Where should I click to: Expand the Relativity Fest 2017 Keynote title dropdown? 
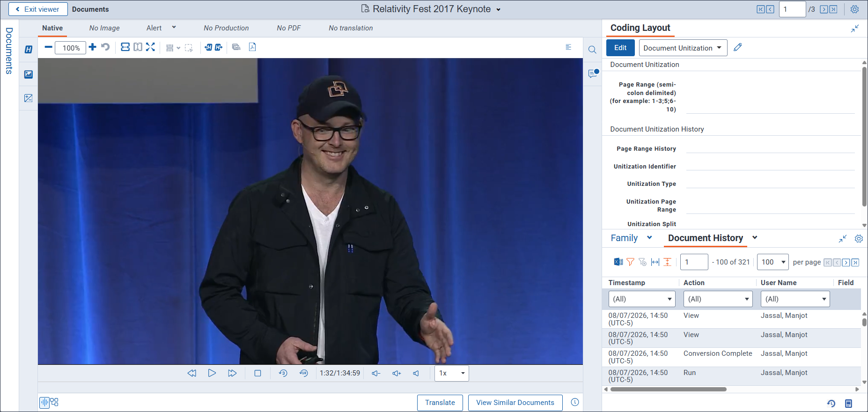coord(499,9)
